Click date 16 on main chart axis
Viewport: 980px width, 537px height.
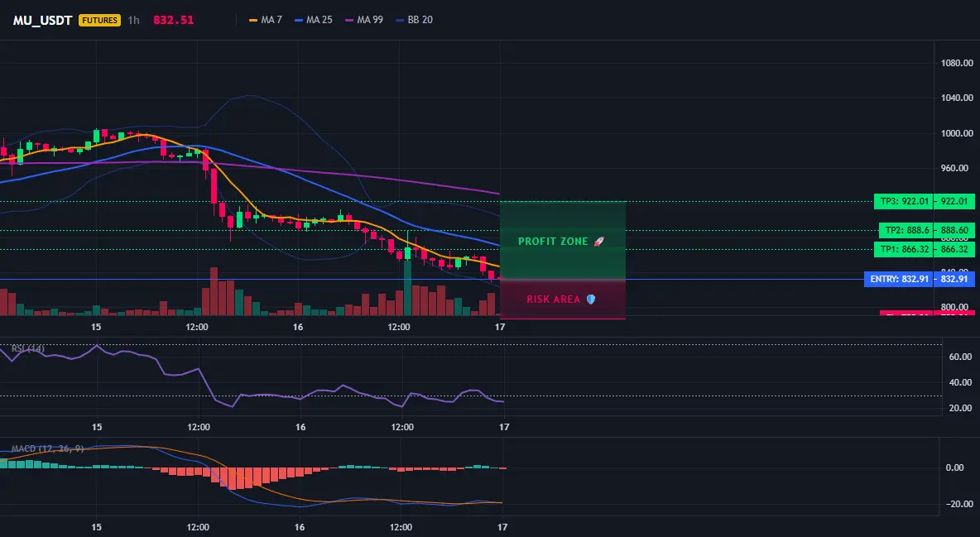tap(297, 327)
